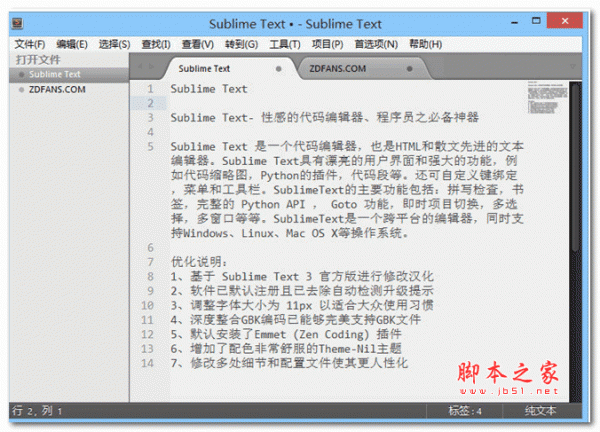
Task: Open the 首选项(N) menu
Action: [376, 44]
